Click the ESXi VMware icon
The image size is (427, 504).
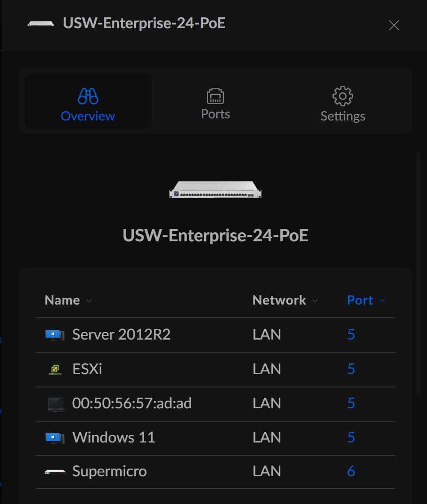point(55,369)
